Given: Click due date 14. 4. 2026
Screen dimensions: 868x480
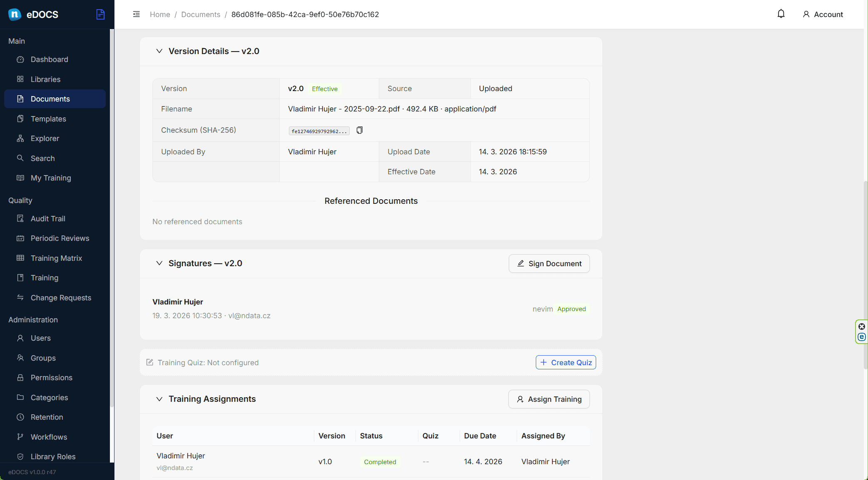Looking at the screenshot, I should (483, 462).
